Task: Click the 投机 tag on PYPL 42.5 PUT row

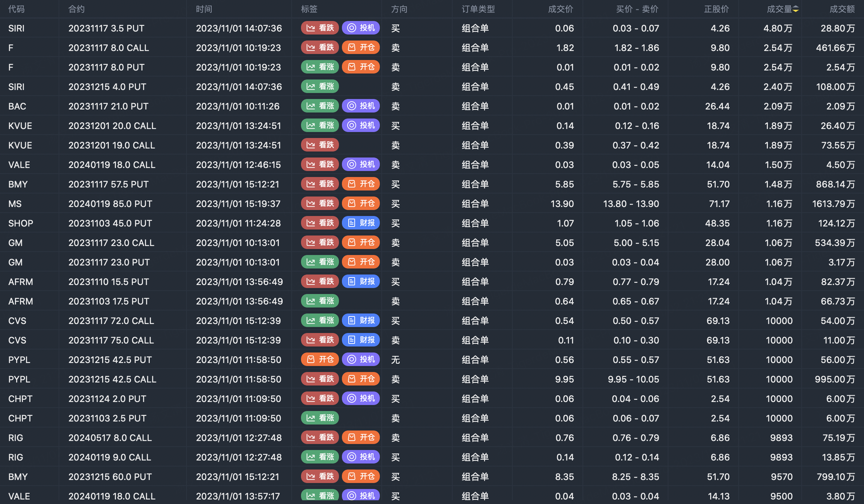Action: click(x=361, y=359)
